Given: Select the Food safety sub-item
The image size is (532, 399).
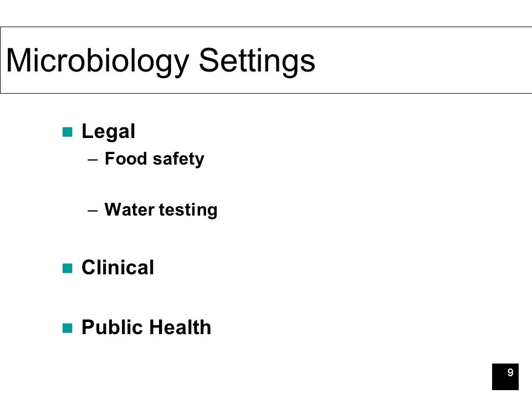Looking at the screenshot, I should 155,159.
